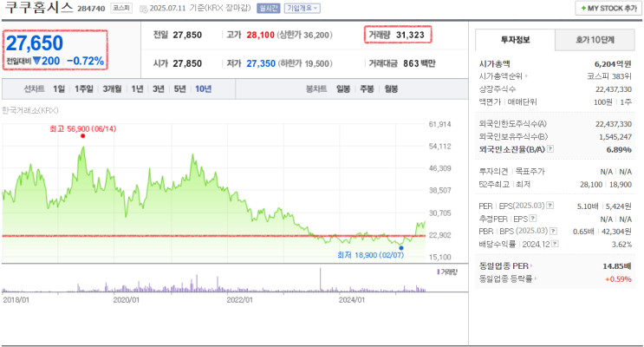The image size is (644, 347).
Task: Click the current price 27,650
Action: click(35, 43)
